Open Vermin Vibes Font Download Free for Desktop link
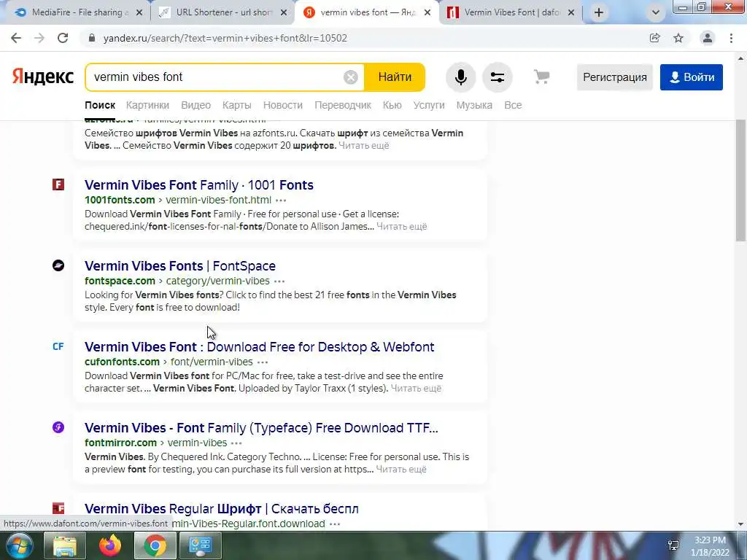The height and width of the screenshot is (560, 747). [x=259, y=346]
